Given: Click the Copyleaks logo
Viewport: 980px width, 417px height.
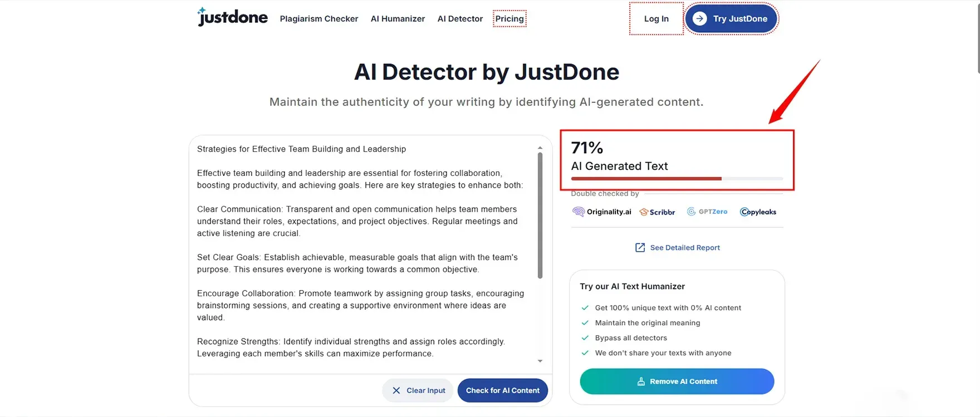Looking at the screenshot, I should point(758,212).
